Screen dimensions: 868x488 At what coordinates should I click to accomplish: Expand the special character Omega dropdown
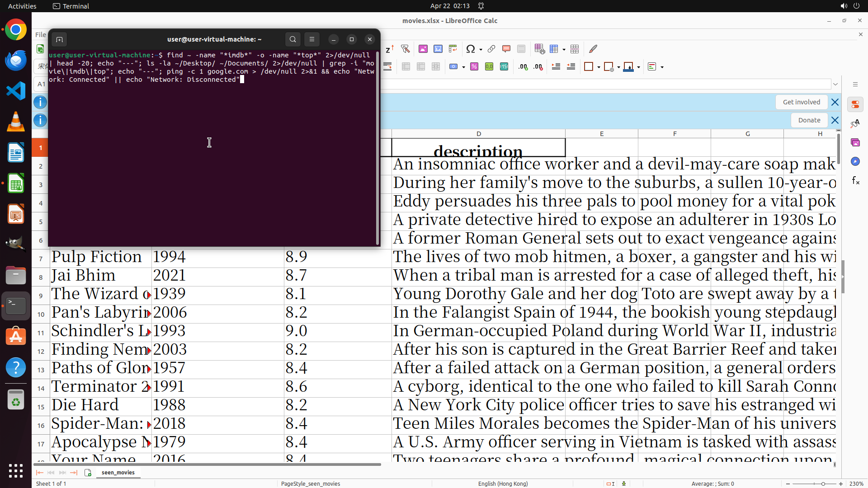(481, 49)
